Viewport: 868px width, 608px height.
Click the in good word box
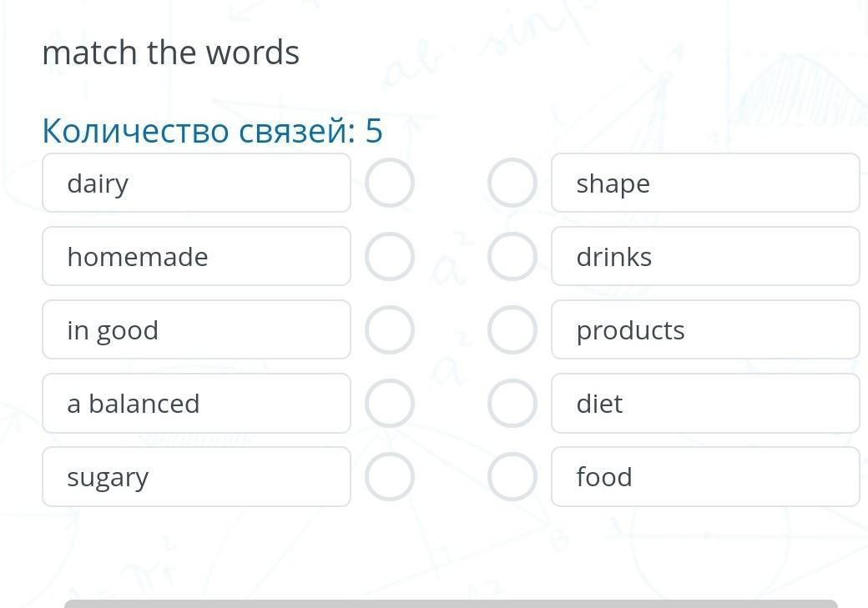coord(196,329)
